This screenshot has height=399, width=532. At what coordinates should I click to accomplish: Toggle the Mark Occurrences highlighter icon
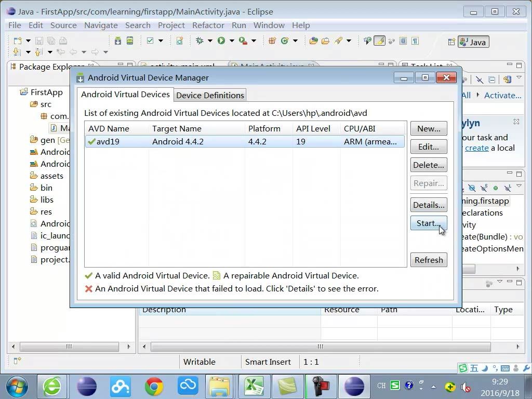click(x=380, y=41)
